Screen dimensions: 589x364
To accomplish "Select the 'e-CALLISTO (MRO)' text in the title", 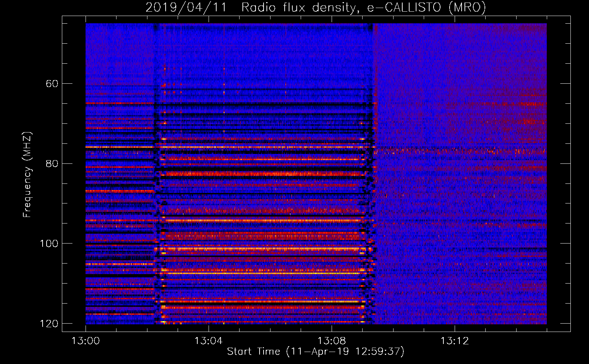I will 426,8.
